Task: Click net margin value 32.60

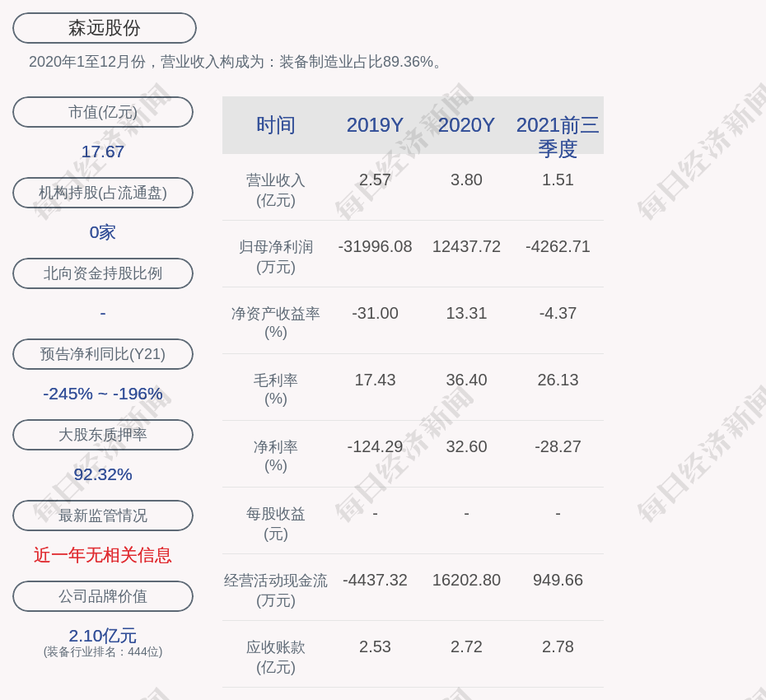Action: [466, 446]
